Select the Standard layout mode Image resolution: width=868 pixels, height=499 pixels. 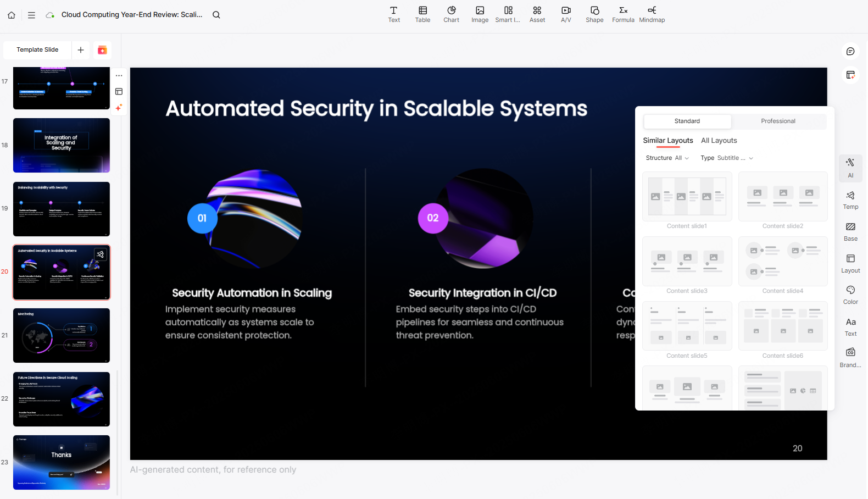[687, 121]
